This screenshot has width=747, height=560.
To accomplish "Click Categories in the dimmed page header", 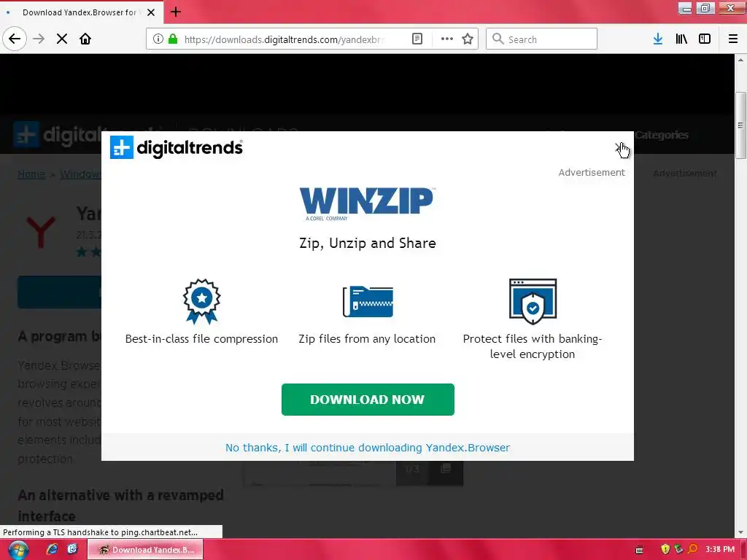I will coord(662,135).
